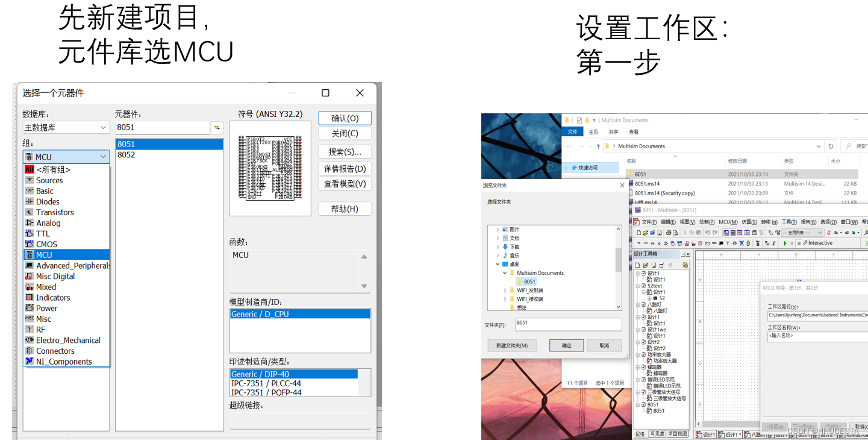
Task: Expand the 音乐 folder node
Action: tap(498, 256)
